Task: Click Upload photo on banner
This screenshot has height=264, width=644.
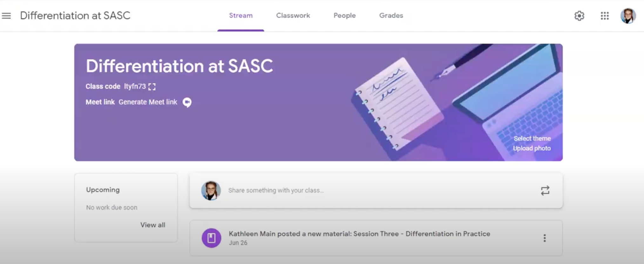Action: click(532, 149)
